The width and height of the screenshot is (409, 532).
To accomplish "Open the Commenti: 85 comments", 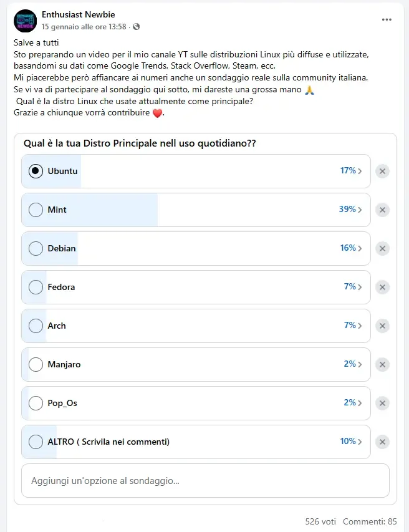I will pyautogui.click(x=369, y=521).
